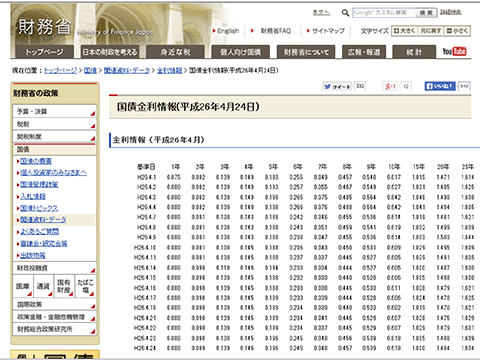
Task: Open the 国債トピックス sidebar link
Action: [39, 208]
